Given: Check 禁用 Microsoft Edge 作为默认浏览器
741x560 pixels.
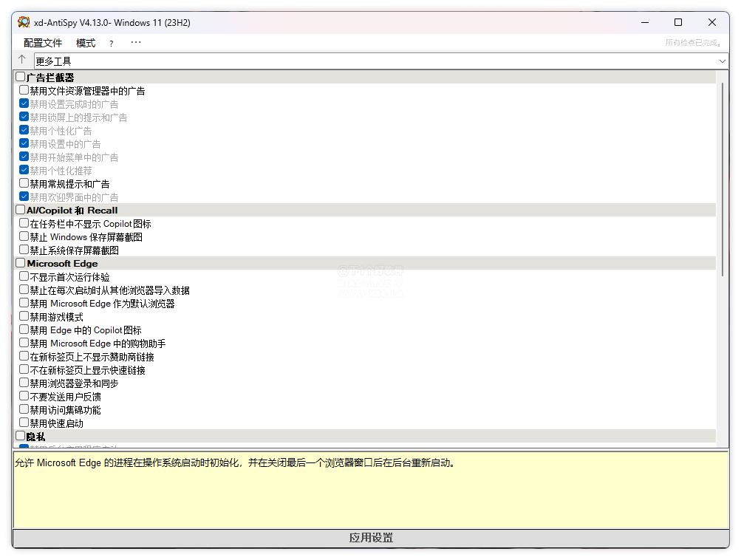Looking at the screenshot, I should pos(24,302).
